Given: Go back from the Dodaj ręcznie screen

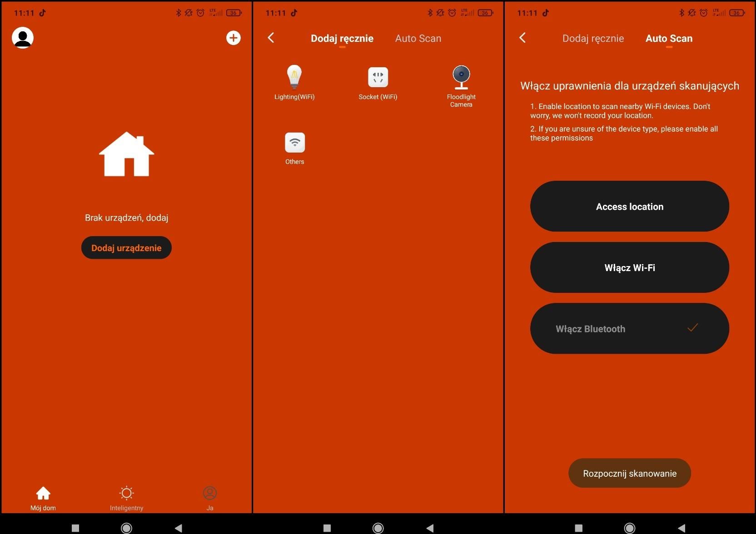Looking at the screenshot, I should click(271, 38).
